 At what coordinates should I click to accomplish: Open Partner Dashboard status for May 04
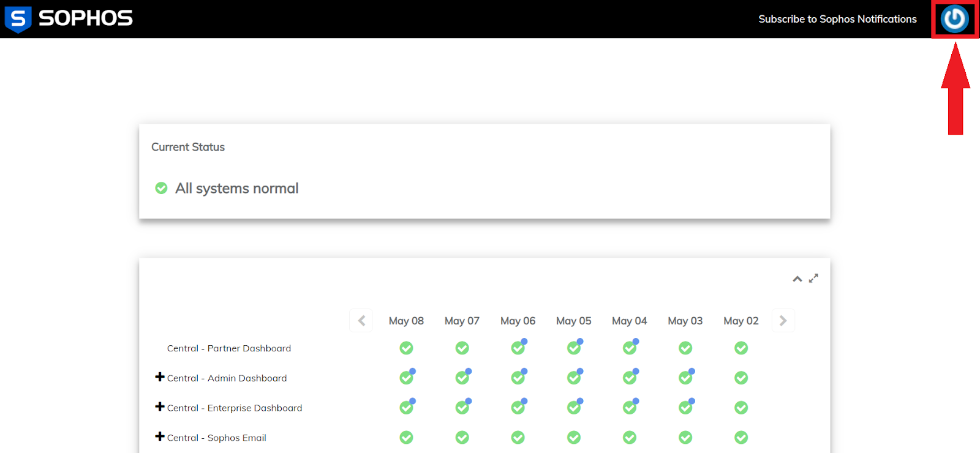[630, 348]
